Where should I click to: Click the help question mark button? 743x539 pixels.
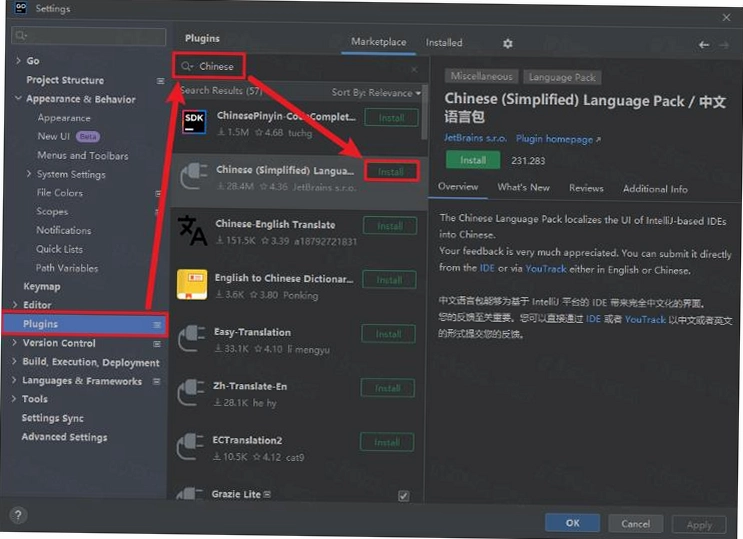coord(18,515)
